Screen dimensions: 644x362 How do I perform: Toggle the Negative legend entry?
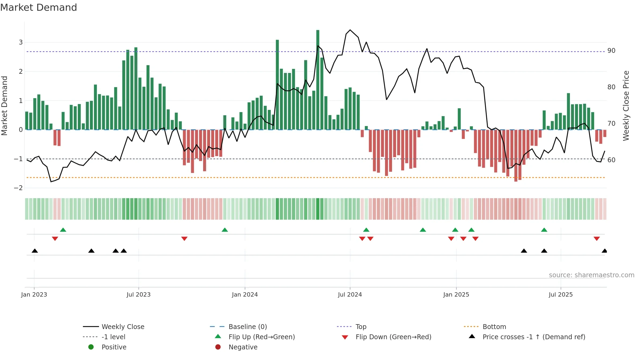tap(236, 347)
